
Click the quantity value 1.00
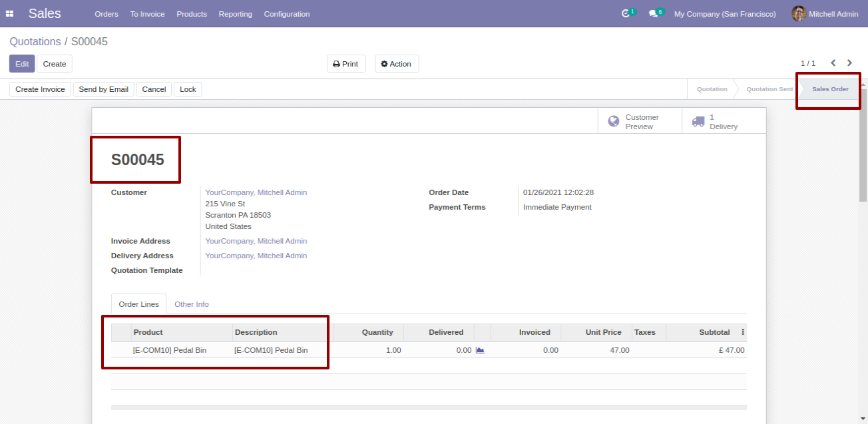click(x=393, y=350)
